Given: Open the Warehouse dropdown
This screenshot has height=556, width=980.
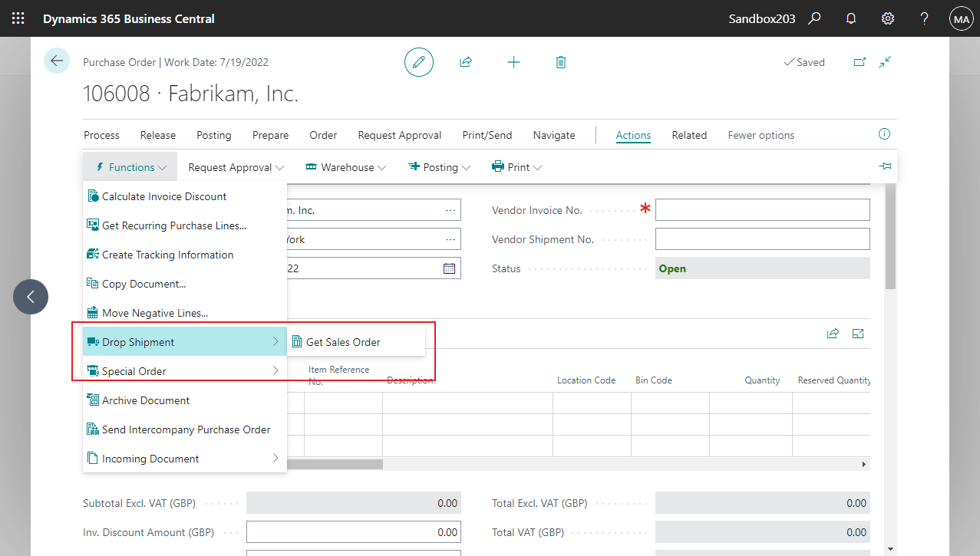Looking at the screenshot, I should [x=345, y=166].
